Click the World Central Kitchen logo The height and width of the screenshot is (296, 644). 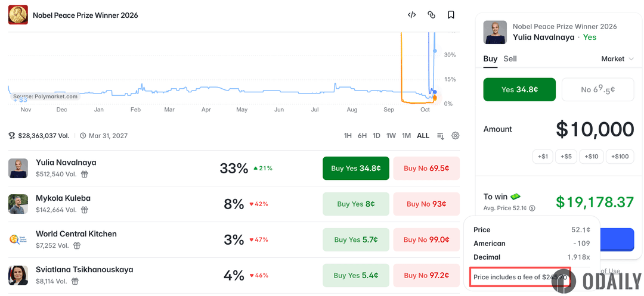[18, 239]
